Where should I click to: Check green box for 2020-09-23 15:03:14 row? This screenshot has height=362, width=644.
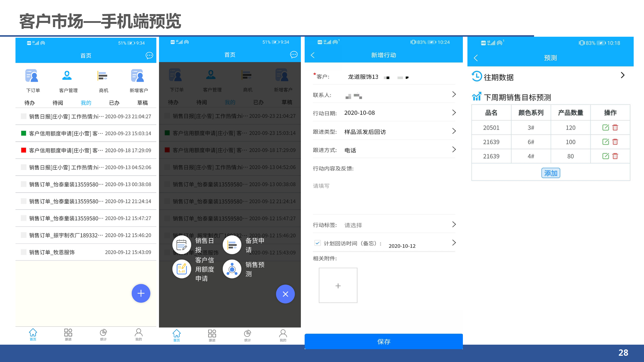point(23,133)
